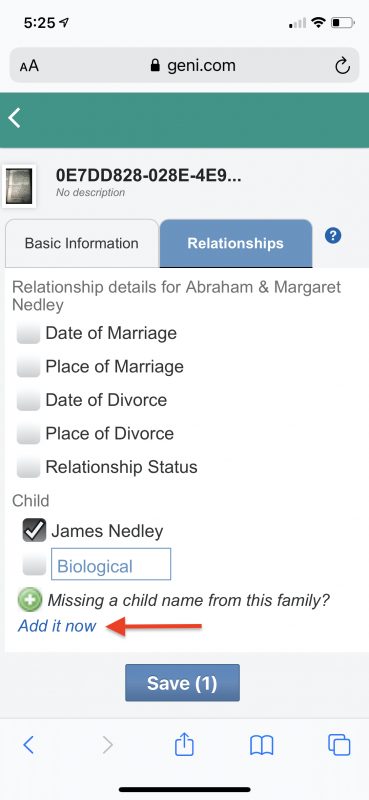Open Safari share sheet icon
Screen dimensions: 369x800
coord(184,744)
